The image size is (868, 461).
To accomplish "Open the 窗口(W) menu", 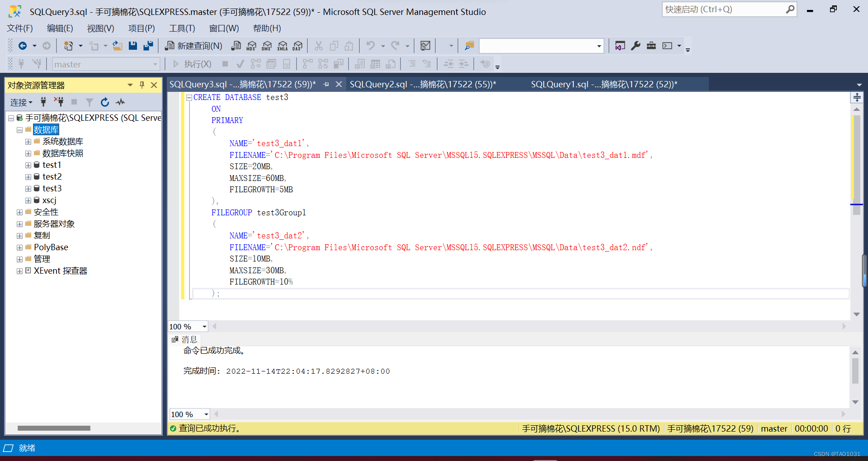I will [224, 29].
